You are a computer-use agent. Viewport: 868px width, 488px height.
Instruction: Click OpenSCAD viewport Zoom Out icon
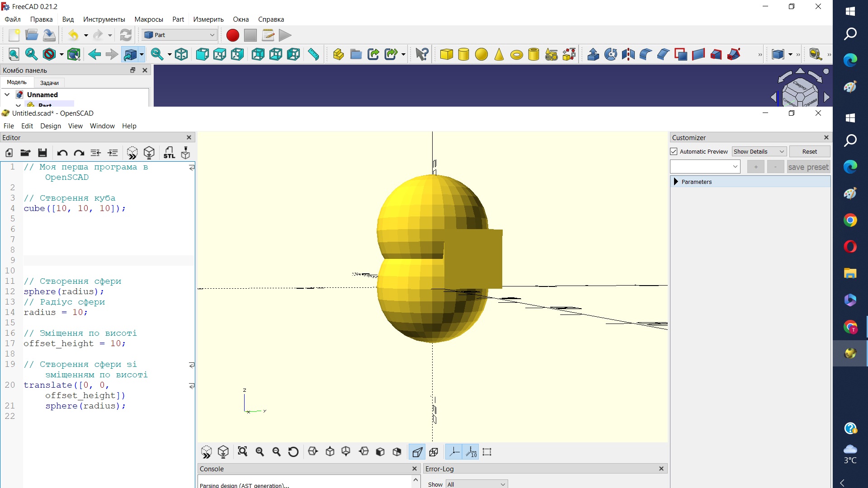[x=277, y=452]
